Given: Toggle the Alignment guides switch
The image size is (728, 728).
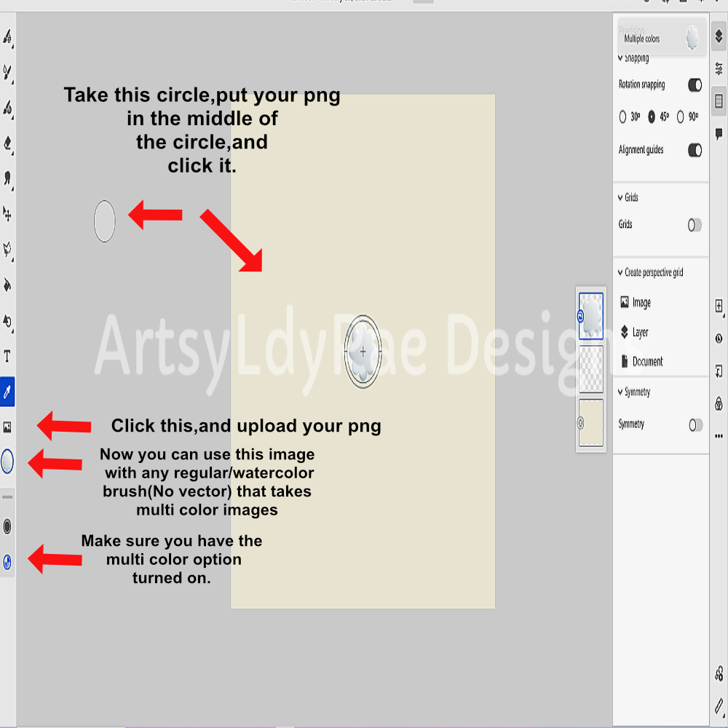Looking at the screenshot, I should click(x=695, y=150).
